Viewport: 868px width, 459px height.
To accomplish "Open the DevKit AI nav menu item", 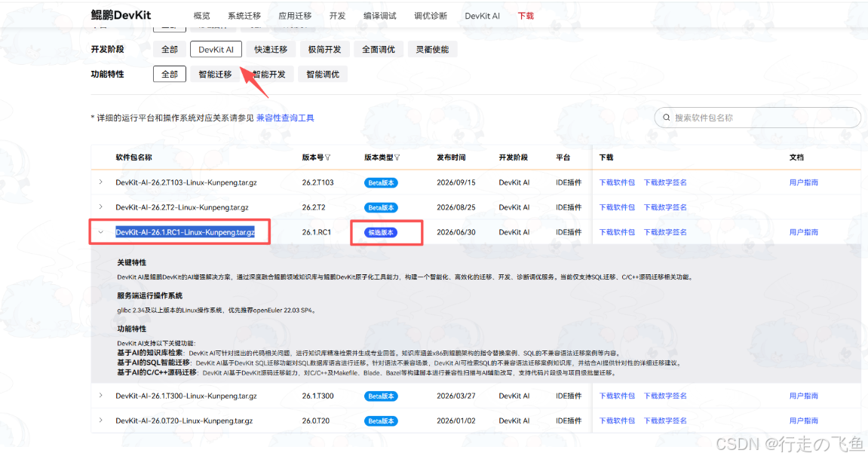I will 482,16.
